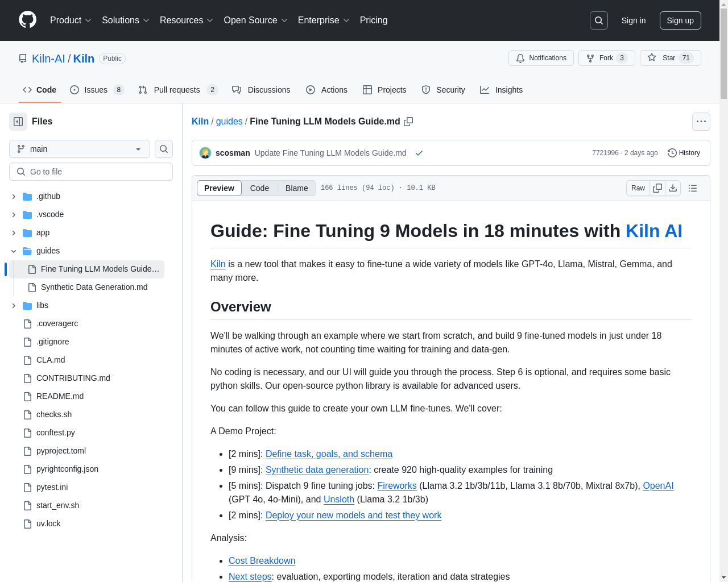This screenshot has width=728, height=582.
Task: Open the Kiln AI heading link
Action: (x=653, y=231)
